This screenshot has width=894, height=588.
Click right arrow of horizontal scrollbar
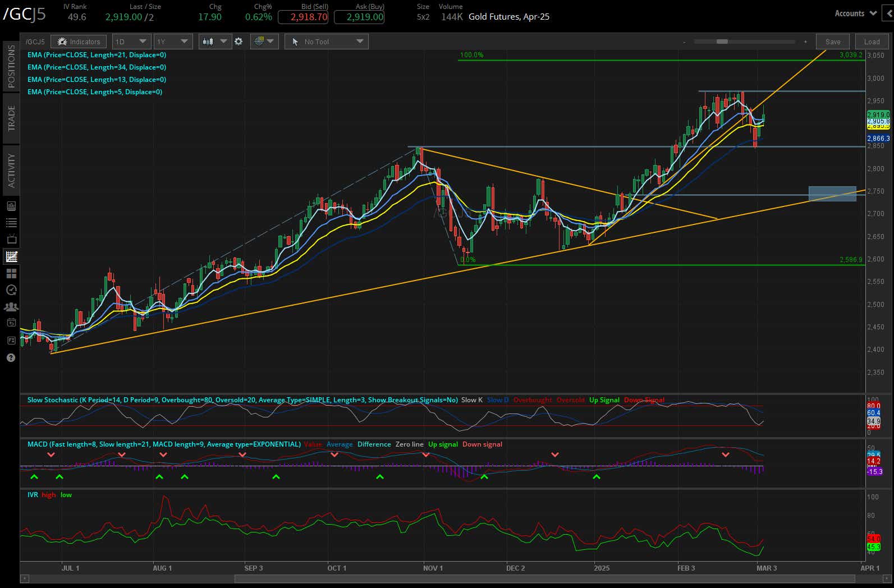pos(887,577)
